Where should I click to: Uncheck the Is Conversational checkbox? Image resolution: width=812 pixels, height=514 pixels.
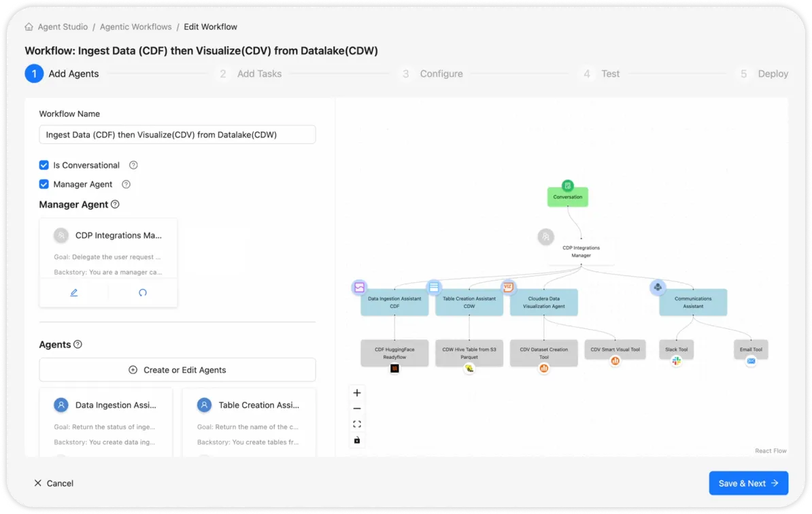point(44,165)
